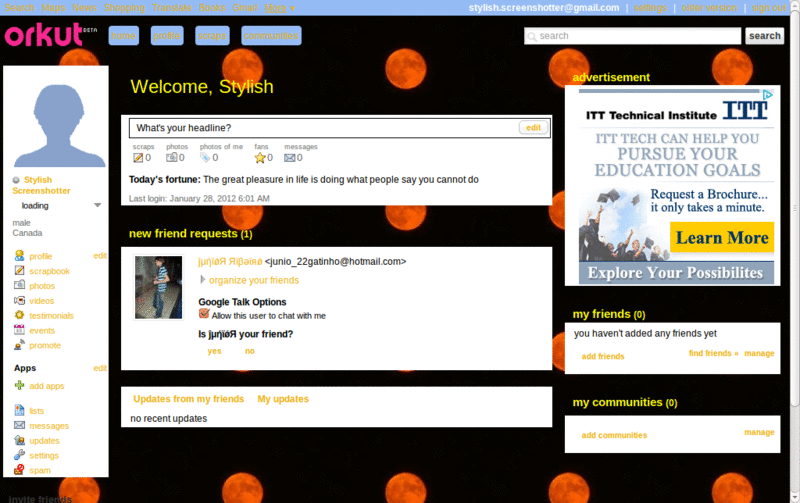Click the magnifier icon in search box
This screenshot has height=503, width=800.
(532, 36)
